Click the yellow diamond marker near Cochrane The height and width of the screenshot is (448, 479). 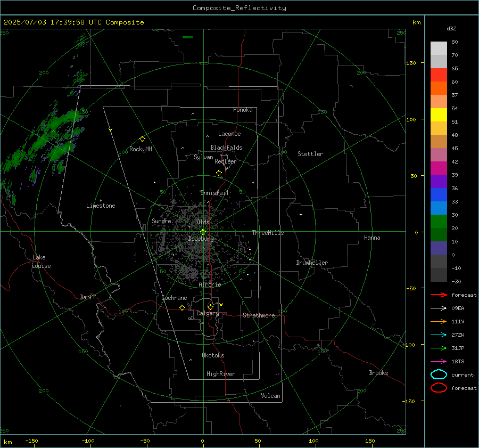point(183,308)
